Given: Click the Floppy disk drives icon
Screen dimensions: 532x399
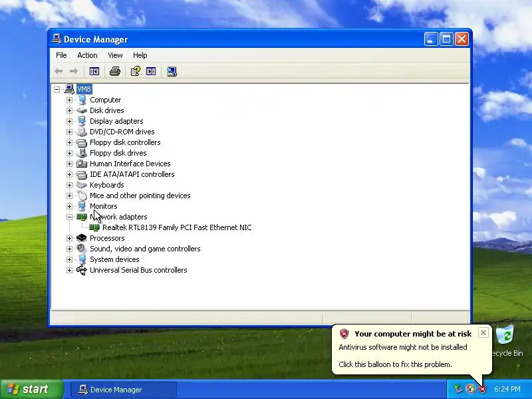Looking at the screenshot, I should (x=82, y=153).
